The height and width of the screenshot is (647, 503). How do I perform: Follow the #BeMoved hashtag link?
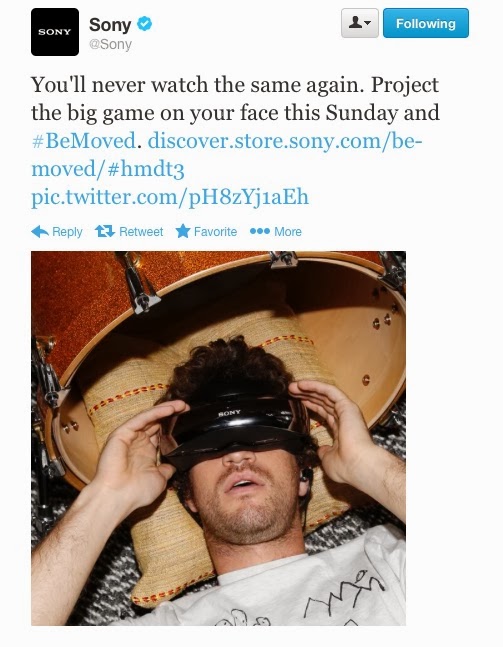(x=84, y=141)
